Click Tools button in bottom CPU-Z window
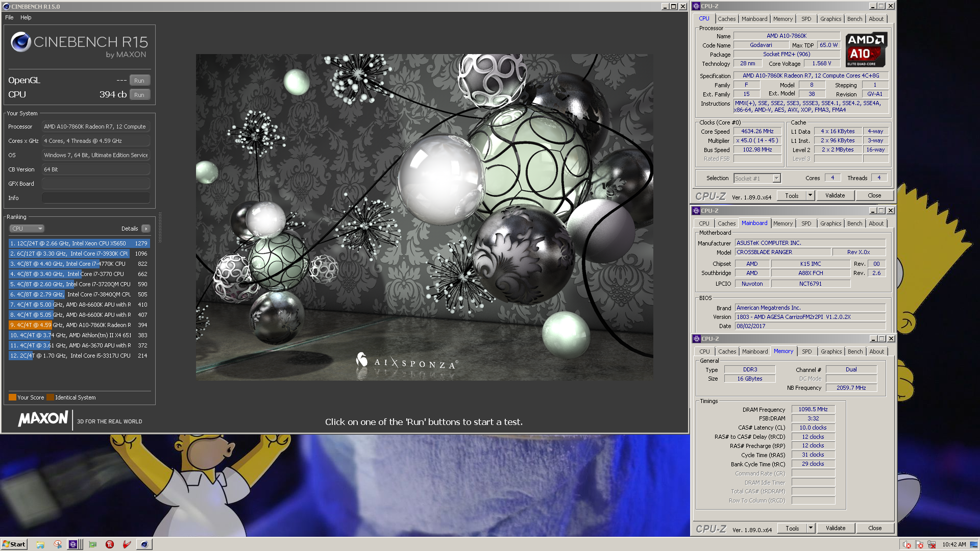This screenshot has height=551, width=980. pos(792,528)
